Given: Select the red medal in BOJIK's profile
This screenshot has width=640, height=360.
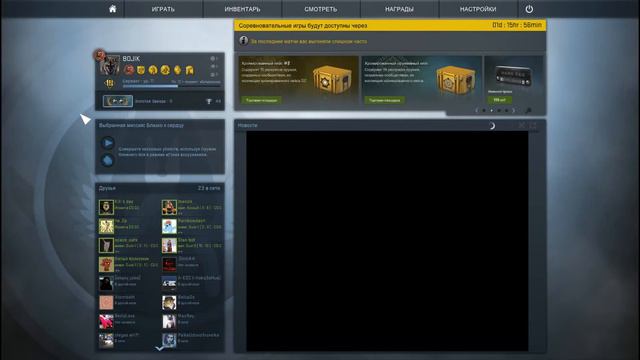Looking at the screenshot, I should click(129, 70).
